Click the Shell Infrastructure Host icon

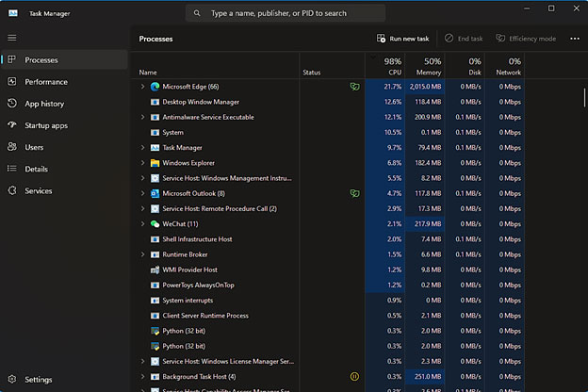(x=155, y=239)
